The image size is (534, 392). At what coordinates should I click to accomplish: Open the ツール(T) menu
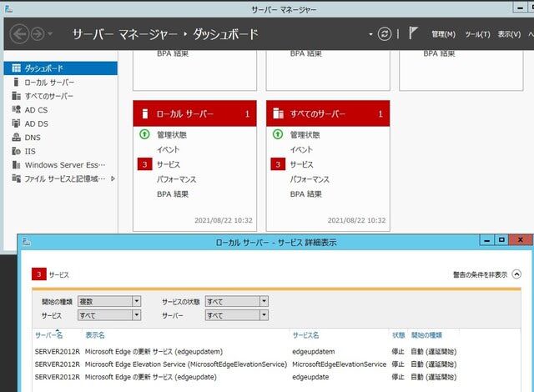(477, 34)
